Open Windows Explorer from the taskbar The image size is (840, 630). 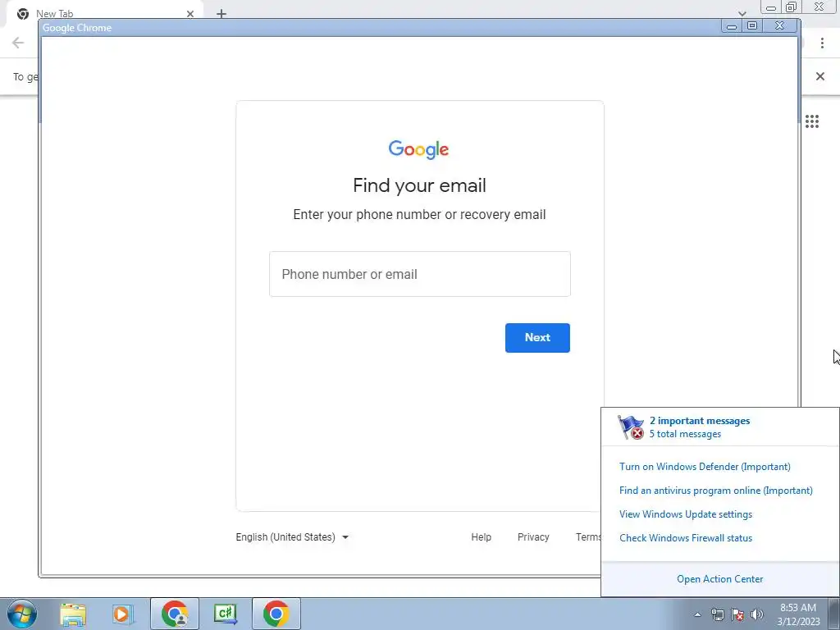pyautogui.click(x=73, y=614)
